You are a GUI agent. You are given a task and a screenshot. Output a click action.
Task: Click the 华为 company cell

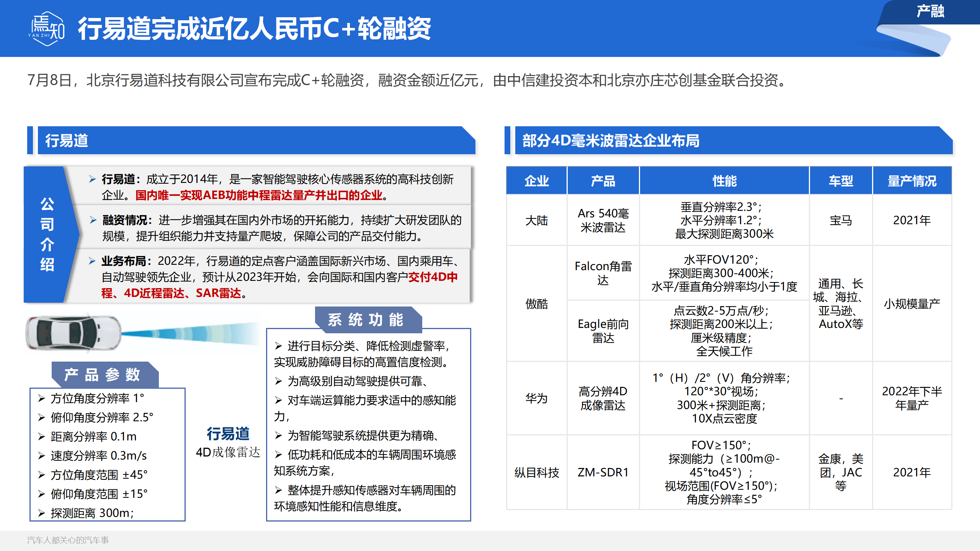coord(537,398)
